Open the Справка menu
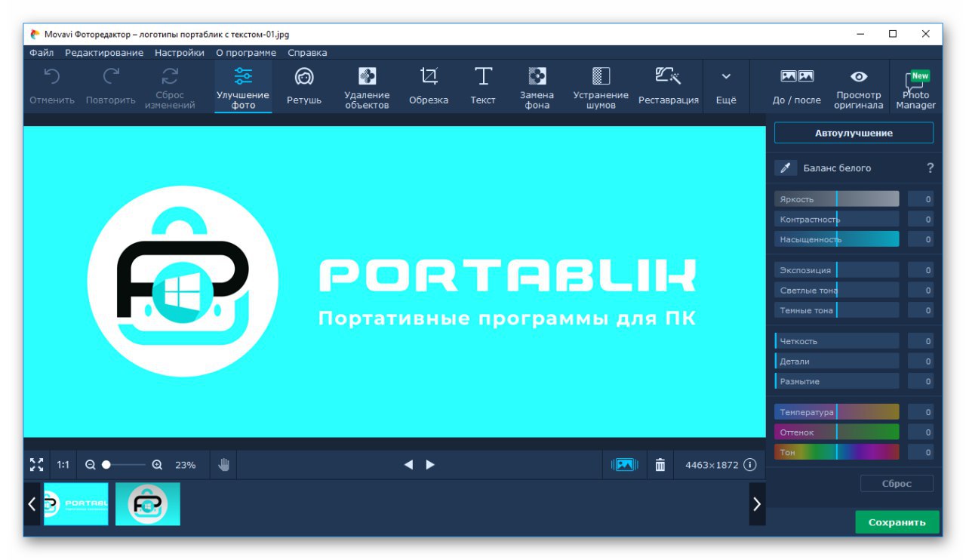Image resolution: width=966 pixels, height=560 pixels. (x=307, y=53)
